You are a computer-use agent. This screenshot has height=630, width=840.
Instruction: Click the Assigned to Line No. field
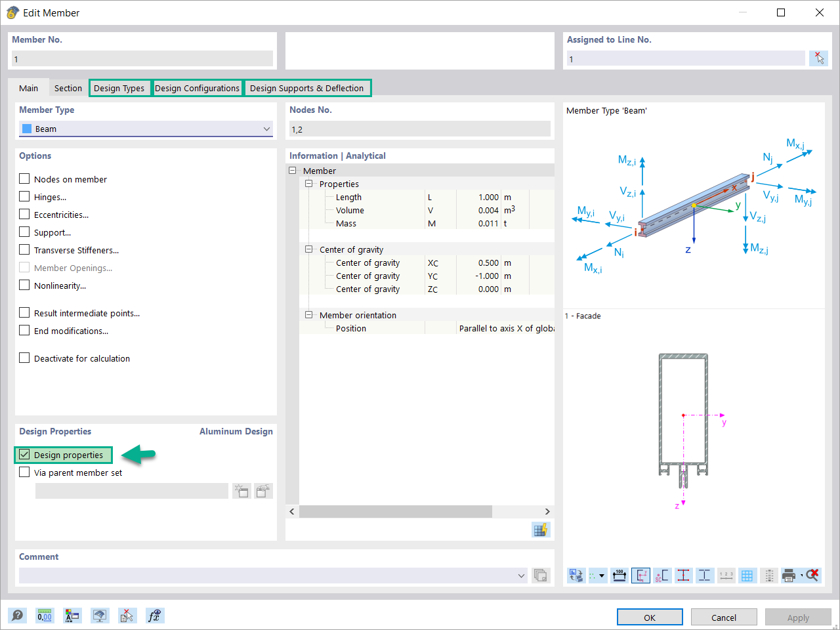[x=686, y=58]
